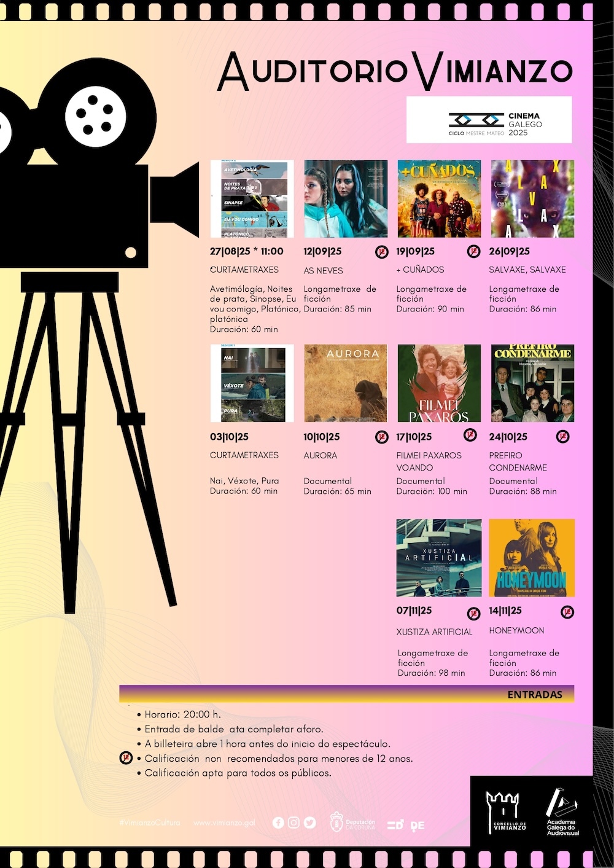Image resolution: width=614 pixels, height=868 pixels.
Task: Click the age-12 icon beside the Calificación note
Action: click(x=126, y=758)
